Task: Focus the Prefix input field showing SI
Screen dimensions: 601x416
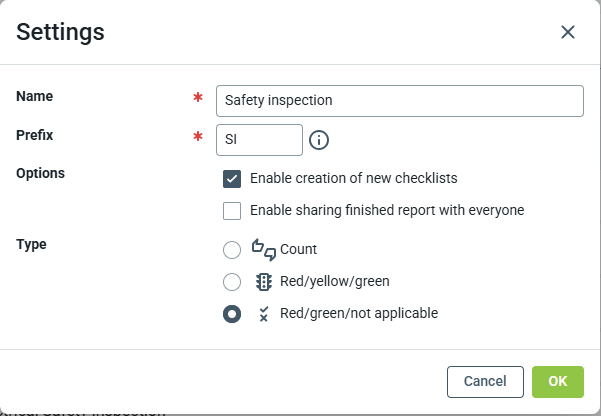Action: click(259, 140)
